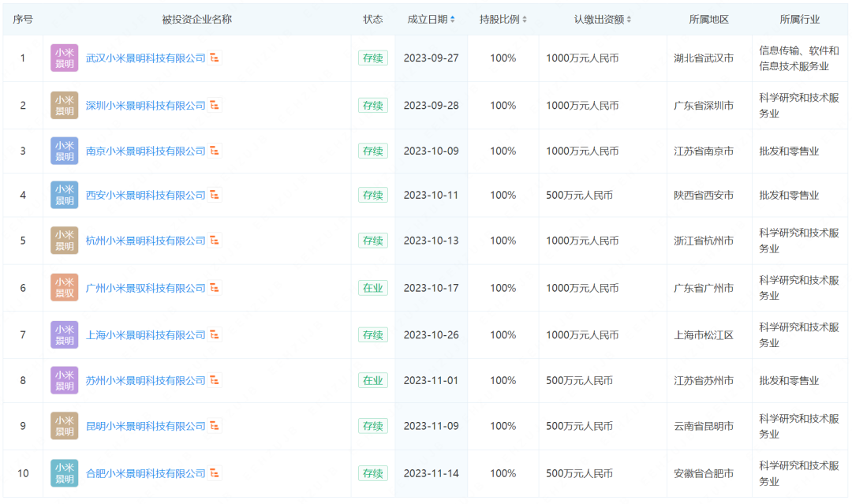Open the equity chart icon after 合肥小米景明科技有限公司
Screen dimensions: 852x504
[215, 473]
